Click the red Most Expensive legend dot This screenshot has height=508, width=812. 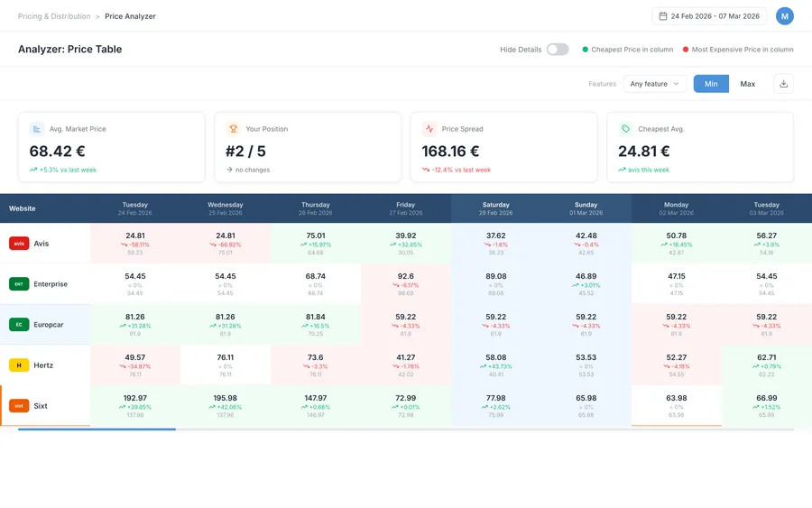tap(686, 50)
